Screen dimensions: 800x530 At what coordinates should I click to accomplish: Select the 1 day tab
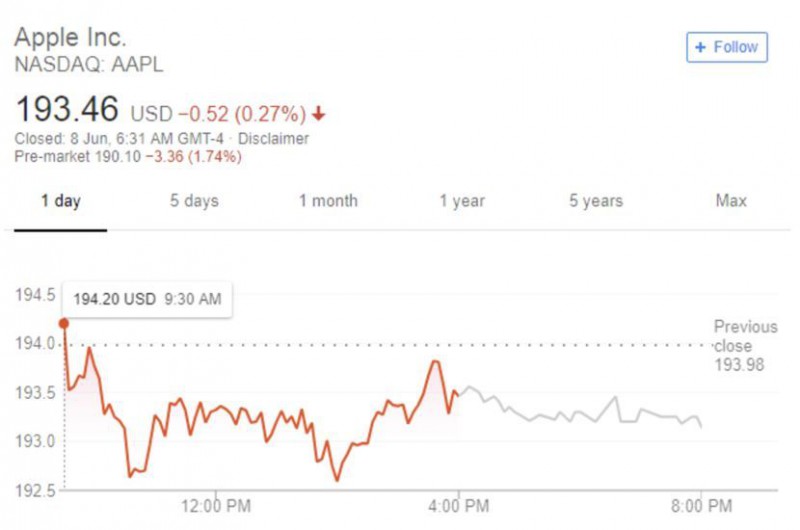click(61, 201)
